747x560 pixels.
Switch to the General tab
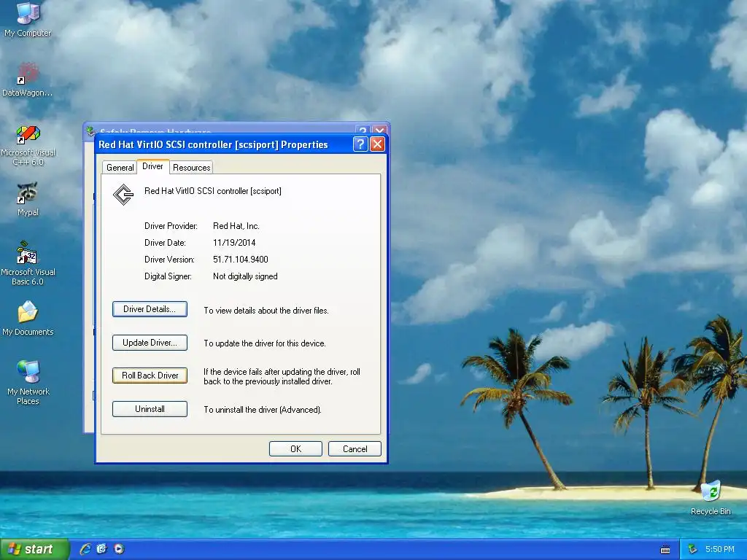[x=120, y=168]
